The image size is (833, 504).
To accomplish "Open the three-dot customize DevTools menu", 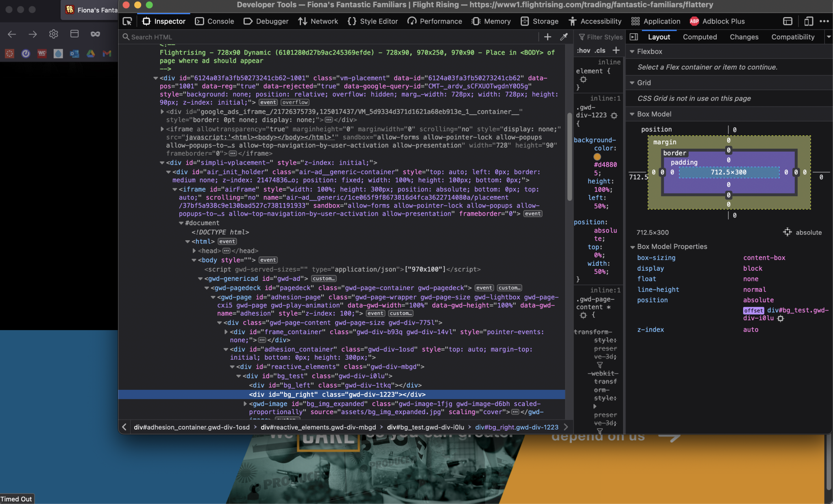I will (x=824, y=21).
